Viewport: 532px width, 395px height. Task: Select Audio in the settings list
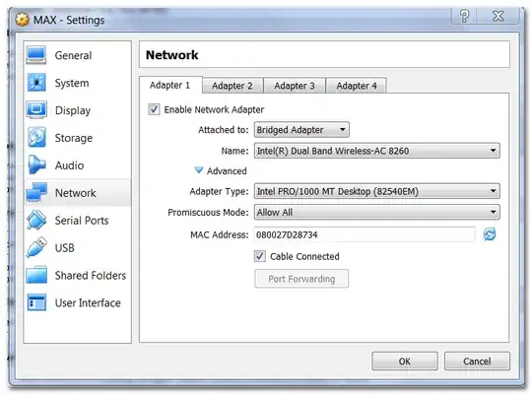(78, 165)
